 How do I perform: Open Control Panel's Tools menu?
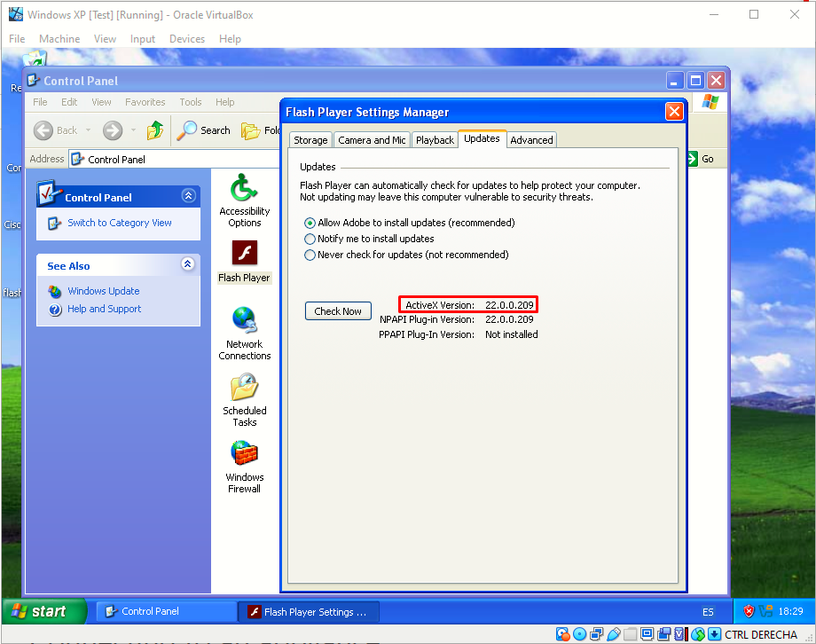pos(191,102)
